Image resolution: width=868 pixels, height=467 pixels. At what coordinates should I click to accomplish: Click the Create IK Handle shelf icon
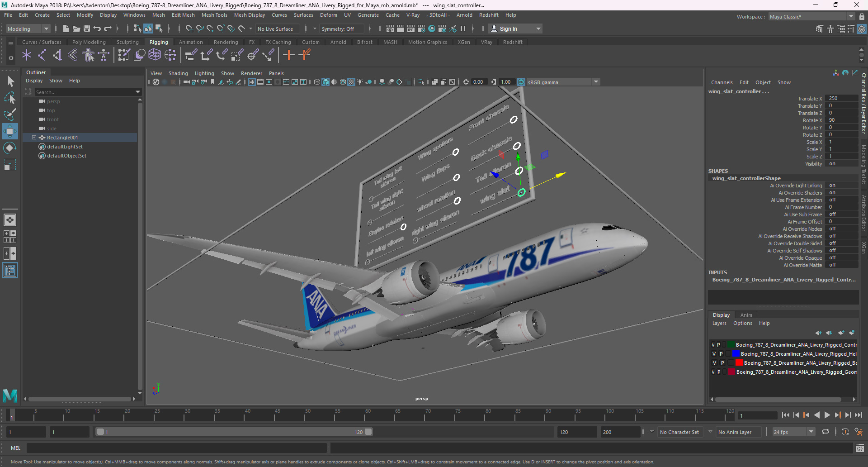pyautogui.click(x=57, y=55)
